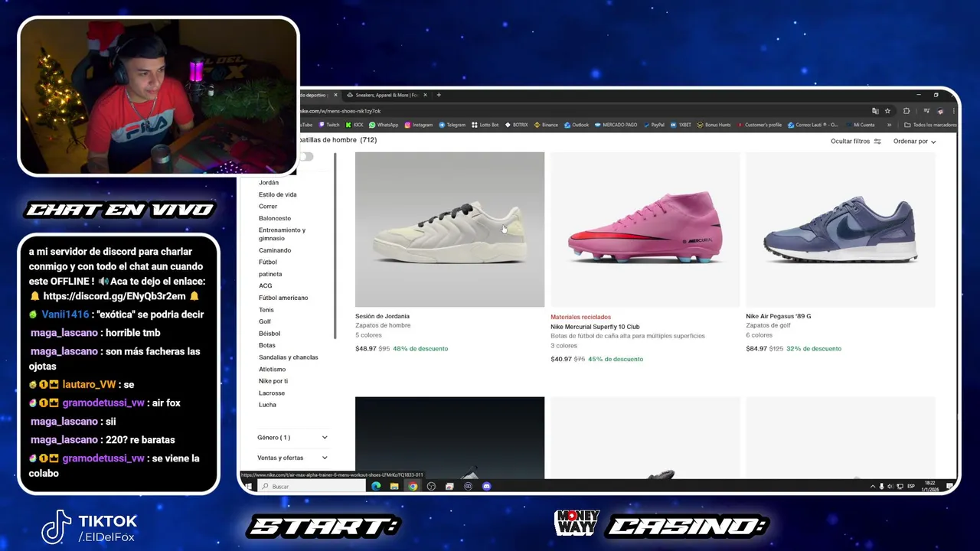Open Chrome from the taskbar

click(413, 486)
